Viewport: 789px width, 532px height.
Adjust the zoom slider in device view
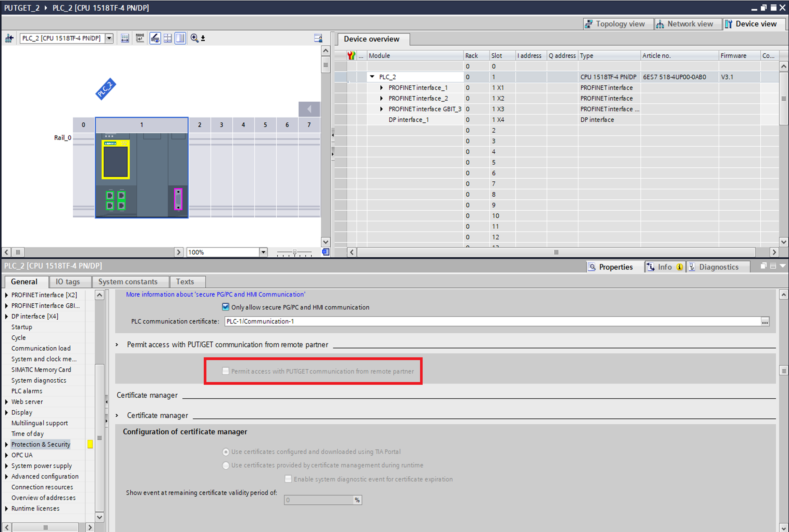294,253
